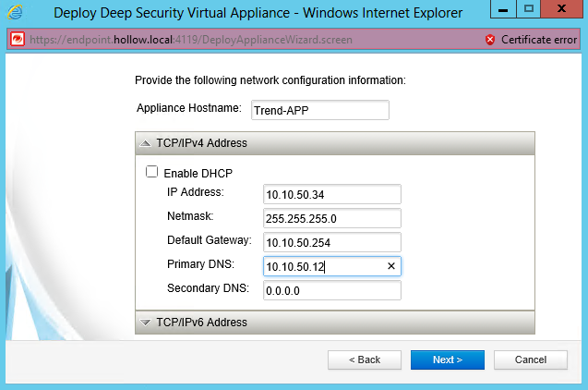Select the Secondary DNS input field

(x=331, y=290)
